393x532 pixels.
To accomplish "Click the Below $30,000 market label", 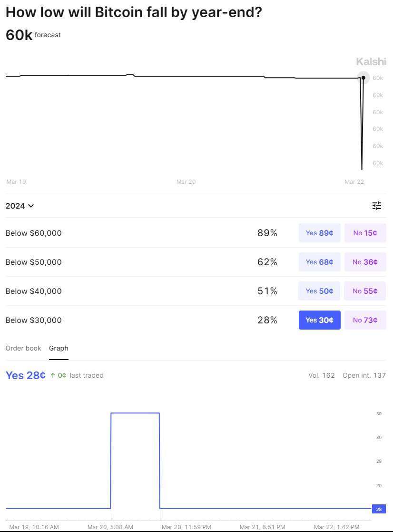I will tap(34, 320).
